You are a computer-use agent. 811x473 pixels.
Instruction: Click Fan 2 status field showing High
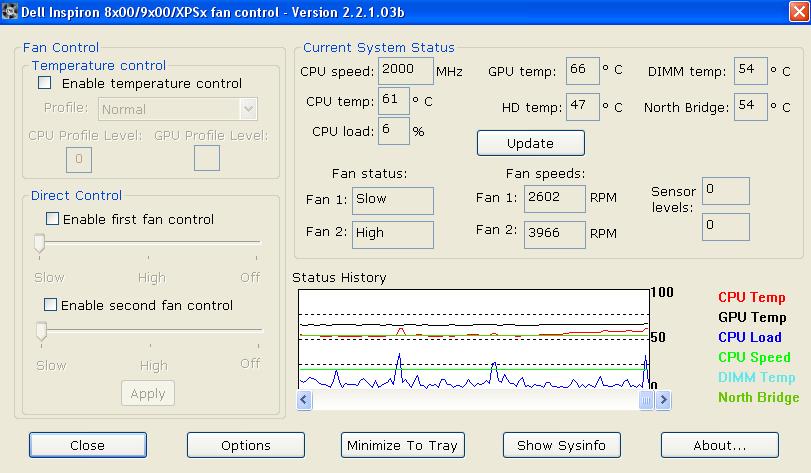393,235
